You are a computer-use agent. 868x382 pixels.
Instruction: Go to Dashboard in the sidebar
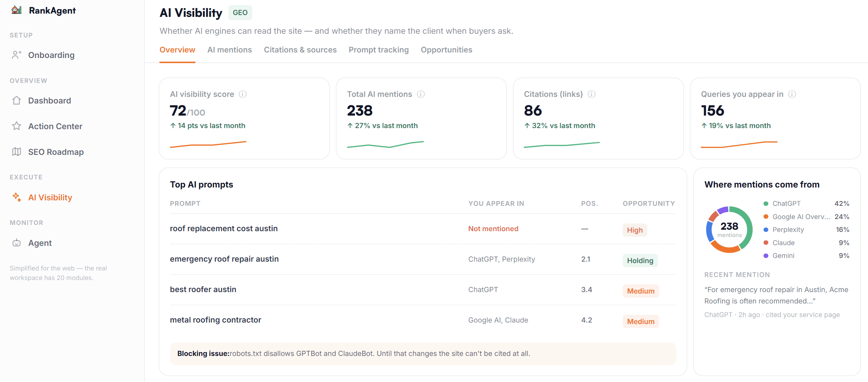49,101
